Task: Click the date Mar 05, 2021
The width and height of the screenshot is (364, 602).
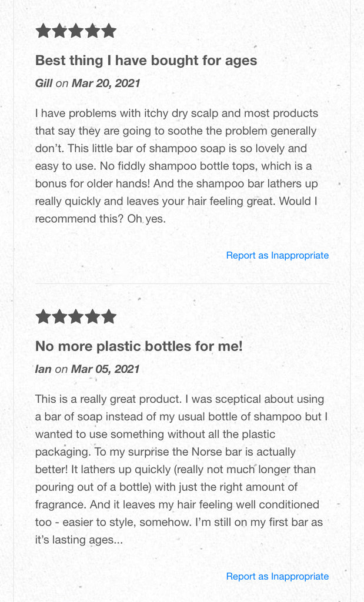Action: point(105,369)
